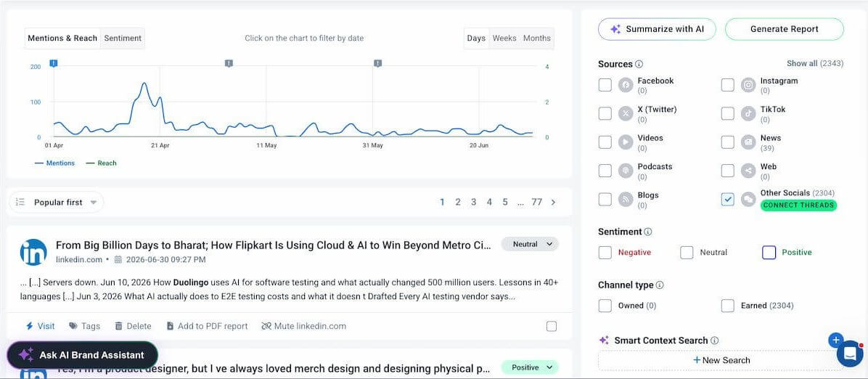The height and width of the screenshot is (379, 868).
Task: Select Weeks chart granularity
Action: click(x=504, y=38)
